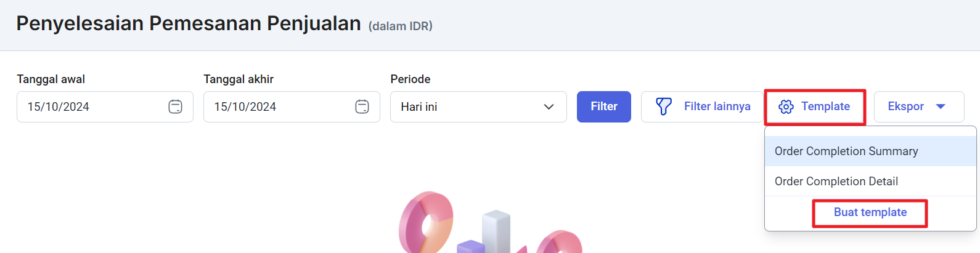
Task: Open the Tanggal akhir calendar picker icon
Action: point(362,106)
